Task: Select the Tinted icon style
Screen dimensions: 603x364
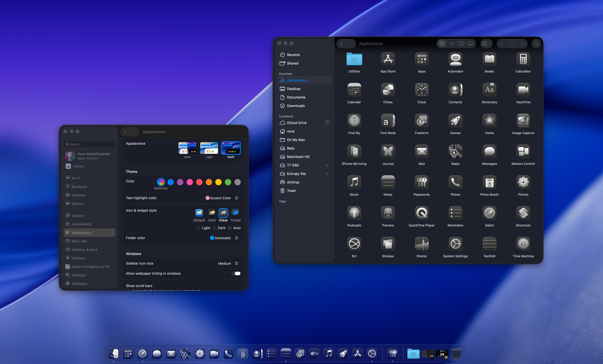Action: point(235,213)
